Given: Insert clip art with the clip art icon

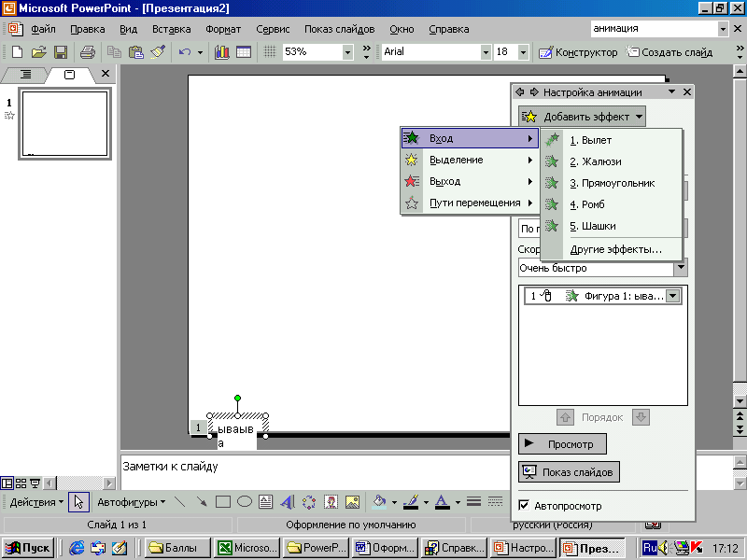Looking at the screenshot, I should tap(331, 502).
